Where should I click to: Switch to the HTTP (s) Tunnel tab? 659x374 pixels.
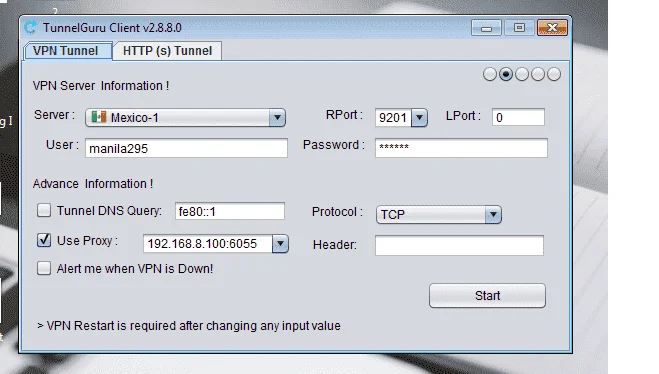click(167, 51)
